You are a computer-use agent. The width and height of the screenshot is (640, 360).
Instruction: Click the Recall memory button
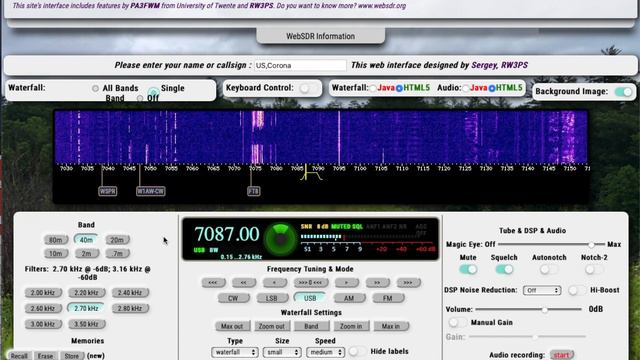coord(19,356)
